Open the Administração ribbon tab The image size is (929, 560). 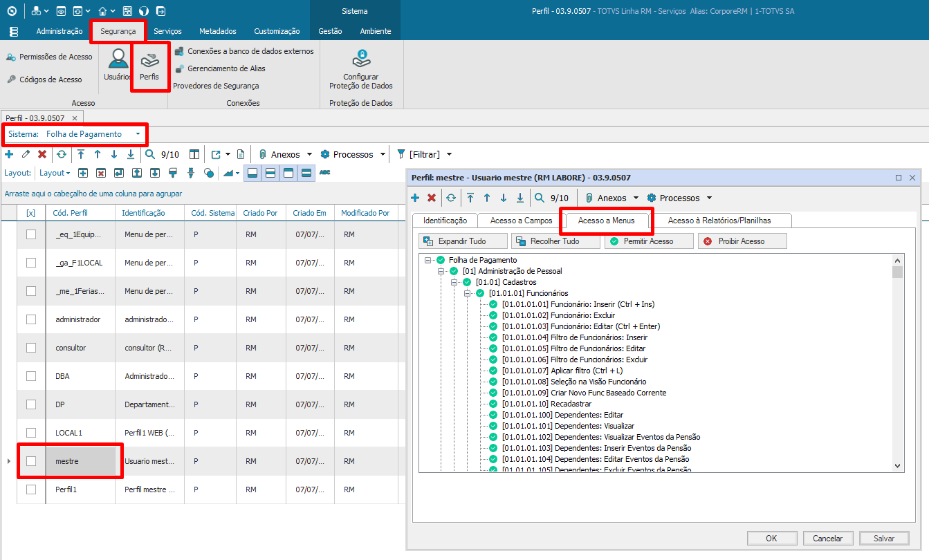point(59,31)
